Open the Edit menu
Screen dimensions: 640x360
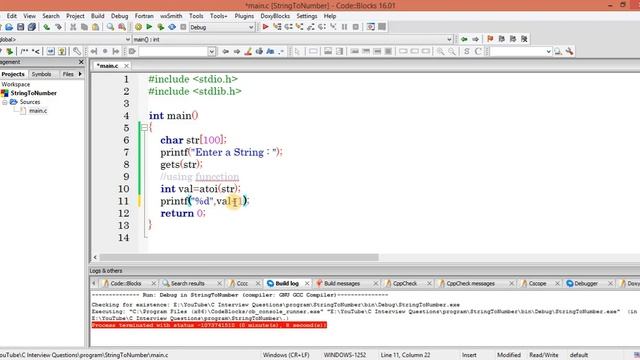[x=11, y=16]
